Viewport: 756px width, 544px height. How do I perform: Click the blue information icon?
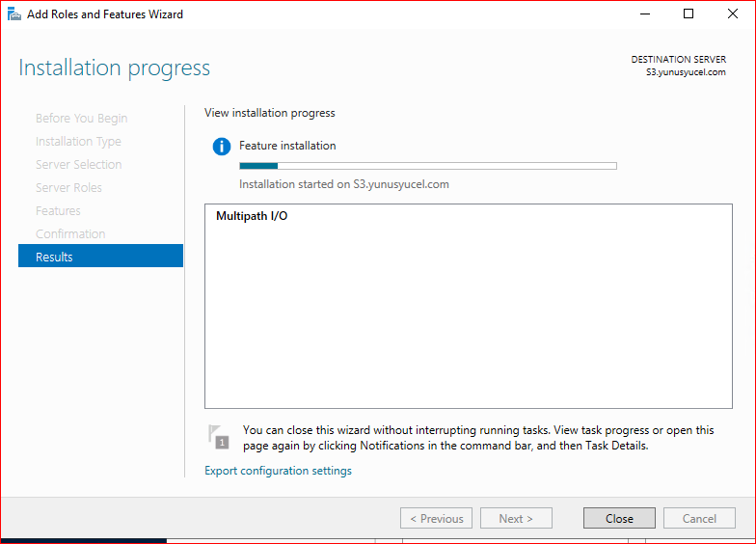pos(222,147)
